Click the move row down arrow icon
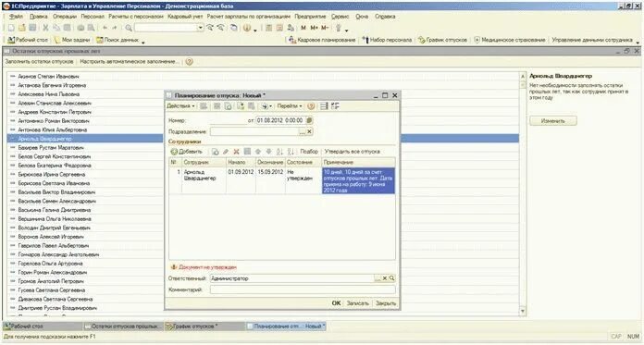 [x=268, y=152]
